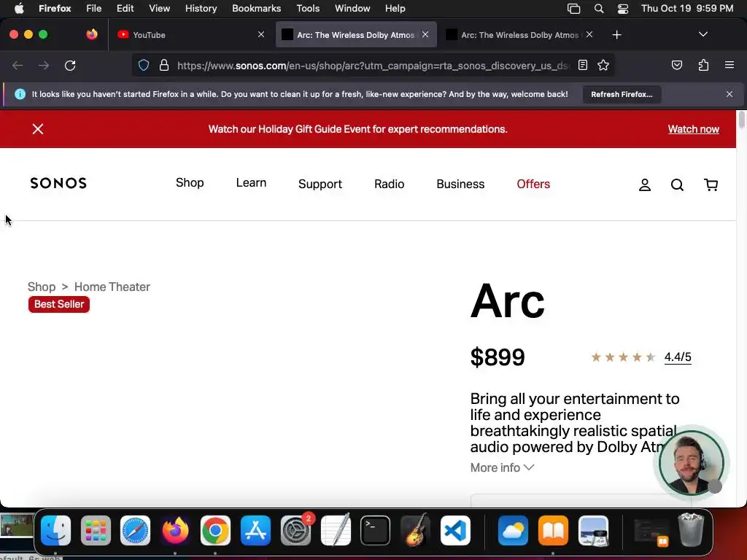
Task: Open the live chat agent bubble
Action: click(692, 463)
